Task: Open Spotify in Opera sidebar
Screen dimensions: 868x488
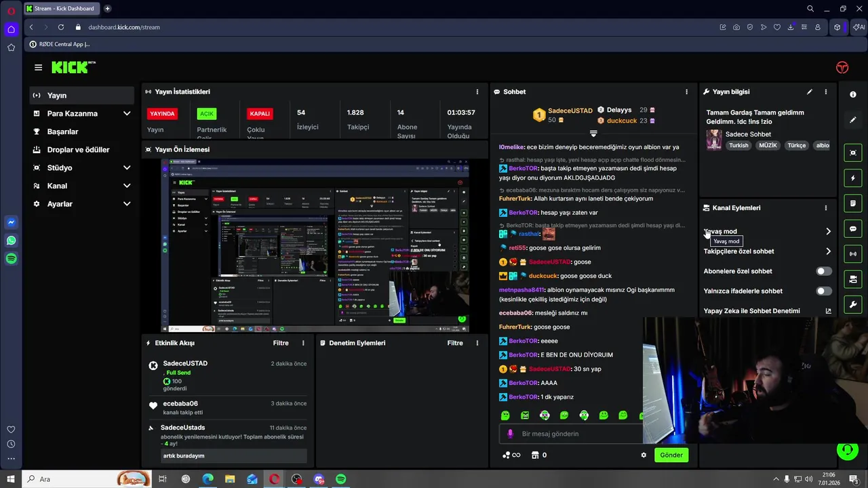Action: pos(11,258)
